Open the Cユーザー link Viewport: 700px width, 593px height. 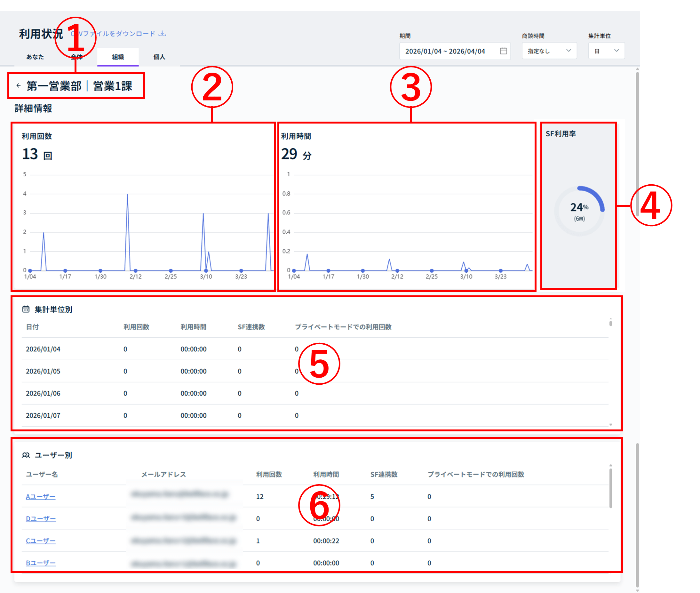click(x=41, y=541)
